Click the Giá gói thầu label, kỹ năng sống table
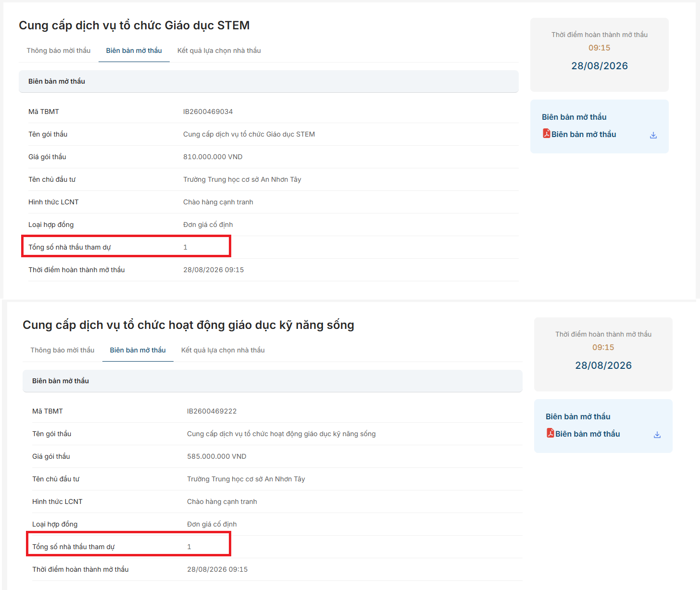 tap(51, 456)
